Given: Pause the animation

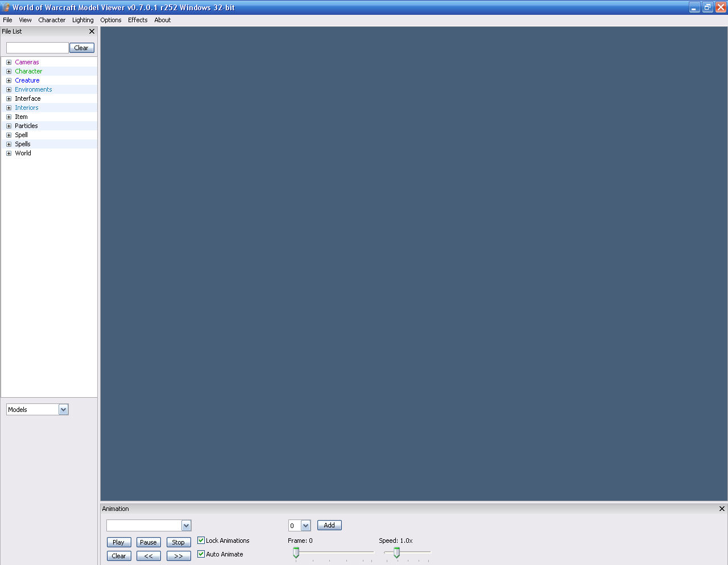Looking at the screenshot, I should coord(148,542).
